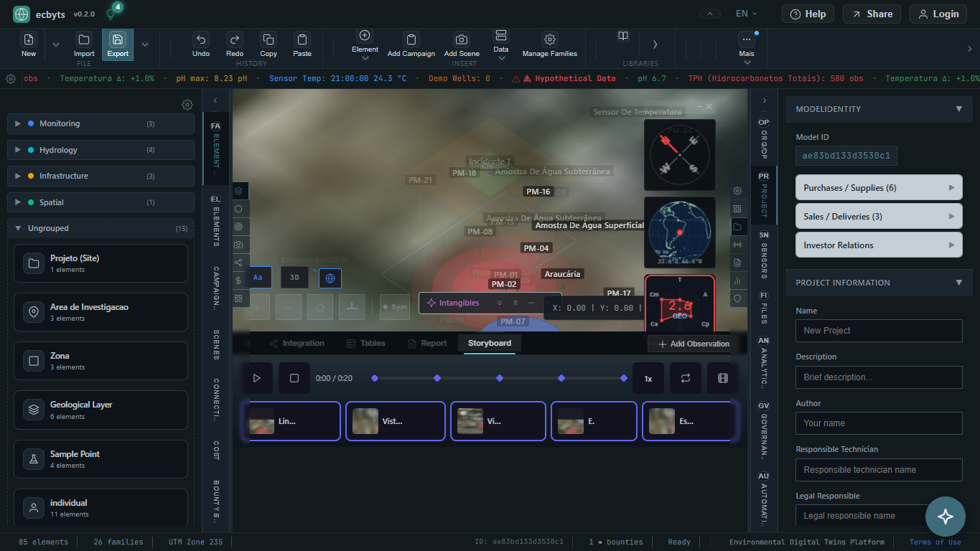Click the globe location widget
Image resolution: width=980 pixels, height=551 pixels.
coord(679,232)
